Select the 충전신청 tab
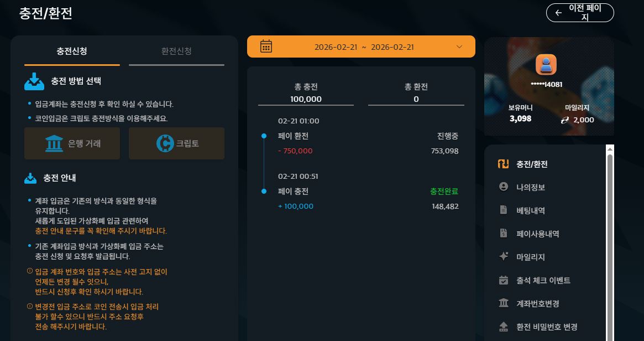Viewport: 644px width, 341px height. [72, 51]
